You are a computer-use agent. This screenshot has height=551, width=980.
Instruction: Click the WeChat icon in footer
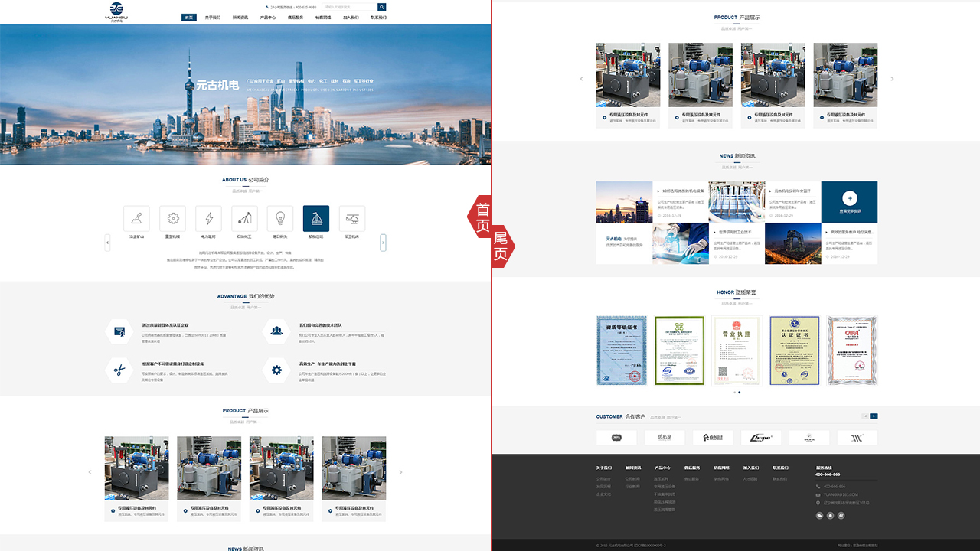click(x=820, y=515)
